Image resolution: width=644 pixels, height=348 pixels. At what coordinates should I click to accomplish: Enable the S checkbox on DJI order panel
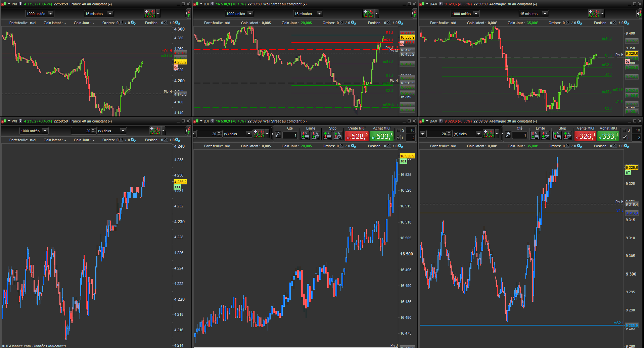click(x=399, y=130)
